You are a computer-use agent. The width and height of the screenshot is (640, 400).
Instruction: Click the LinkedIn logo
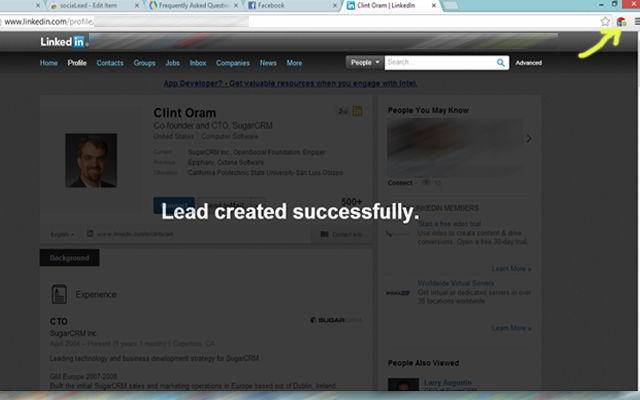pyautogui.click(x=62, y=42)
